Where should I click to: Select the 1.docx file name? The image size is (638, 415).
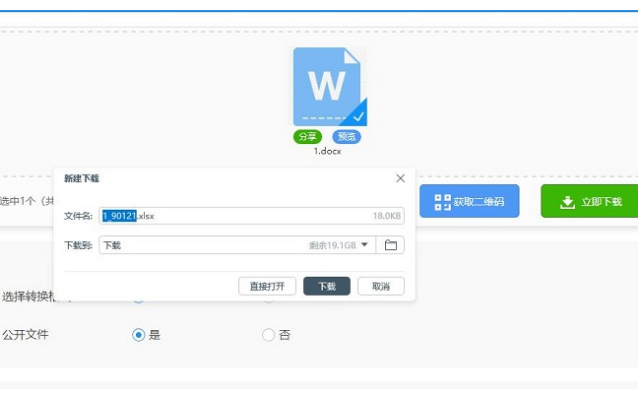coord(328,151)
